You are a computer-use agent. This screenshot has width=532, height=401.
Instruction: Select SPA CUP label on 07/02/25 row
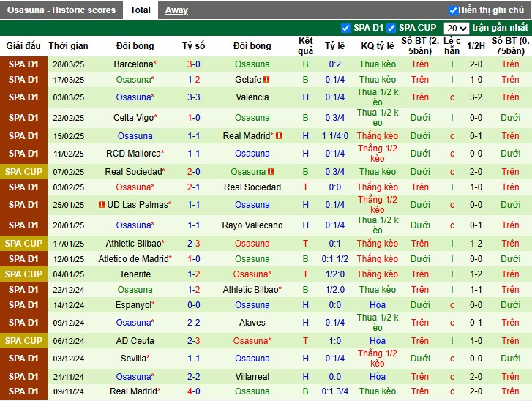23,172
